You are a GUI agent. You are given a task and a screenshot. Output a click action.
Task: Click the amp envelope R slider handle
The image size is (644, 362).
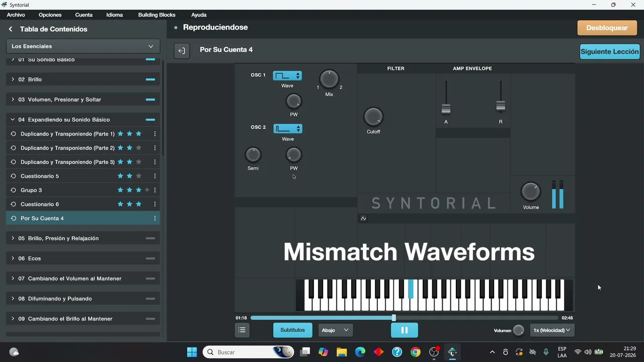tap(501, 106)
